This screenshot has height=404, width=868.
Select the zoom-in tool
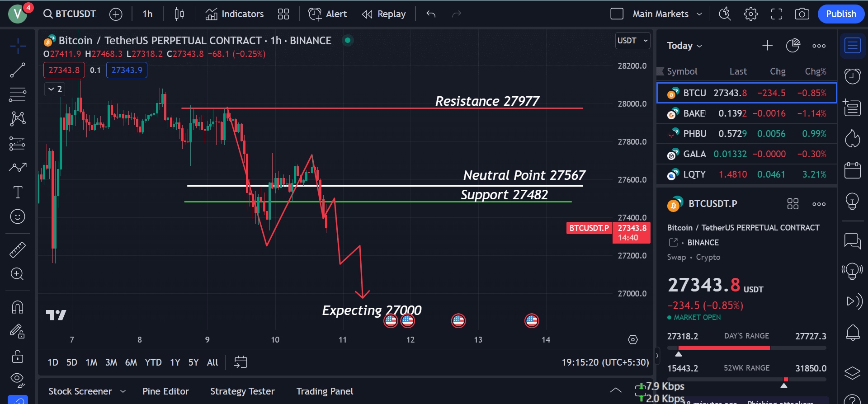click(17, 273)
